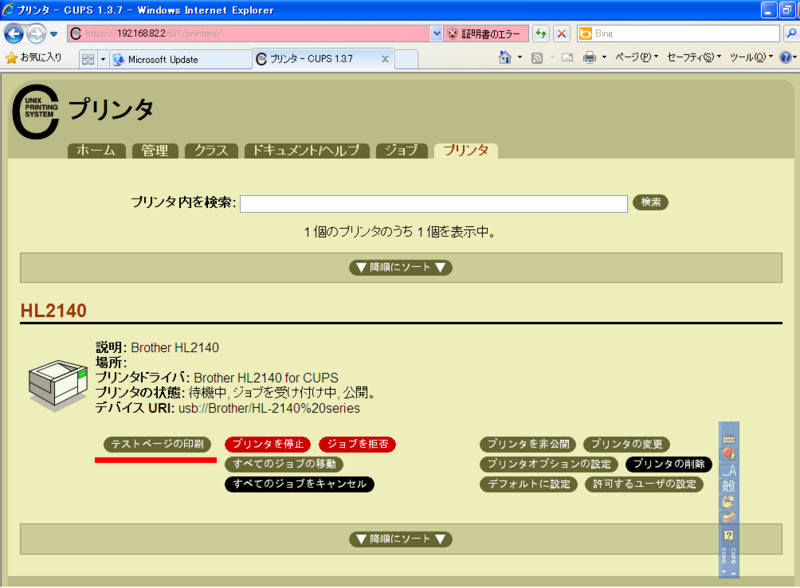800x588 pixels.
Task: Toggle CAPS indicator on language bar
Action: pos(733,556)
